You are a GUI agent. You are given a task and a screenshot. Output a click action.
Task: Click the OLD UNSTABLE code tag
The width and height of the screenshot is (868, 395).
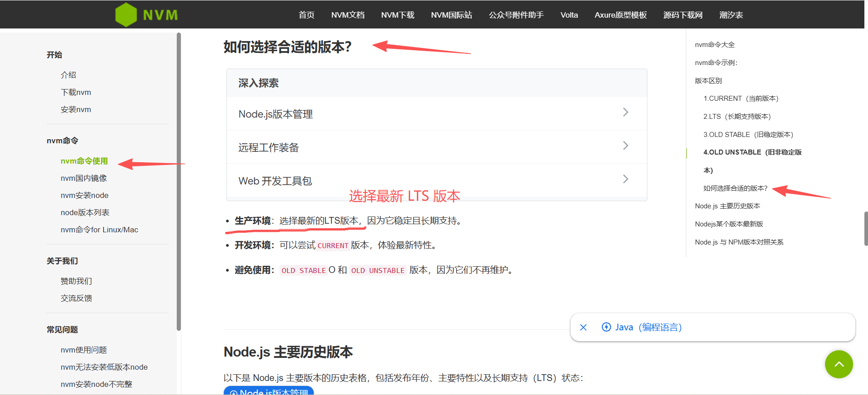[x=377, y=270]
